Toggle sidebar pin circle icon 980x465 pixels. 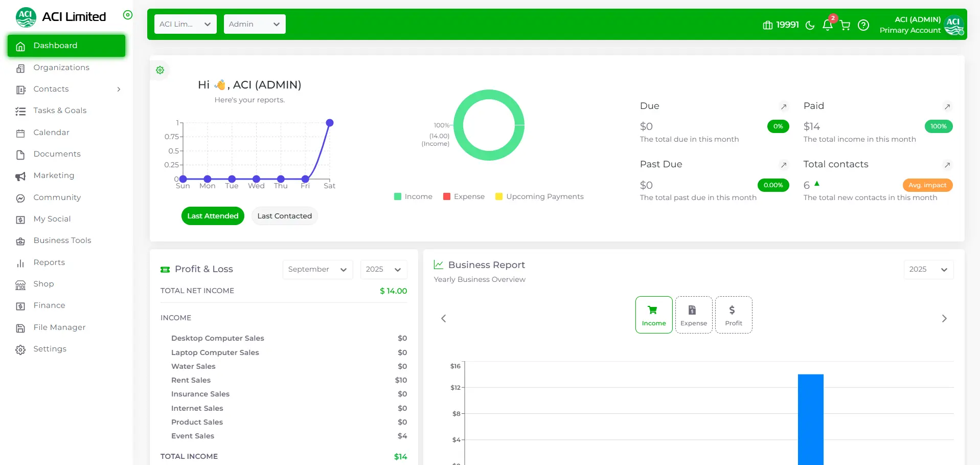pos(128,15)
